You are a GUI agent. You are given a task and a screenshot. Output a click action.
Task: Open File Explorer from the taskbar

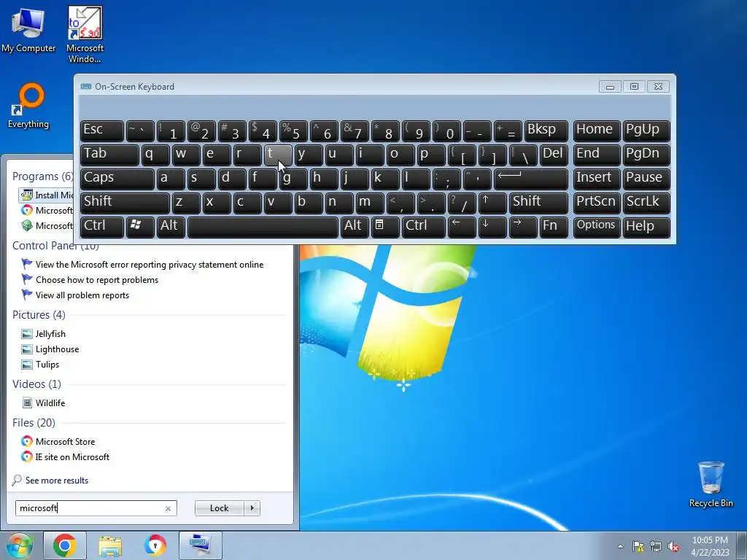pyautogui.click(x=110, y=545)
